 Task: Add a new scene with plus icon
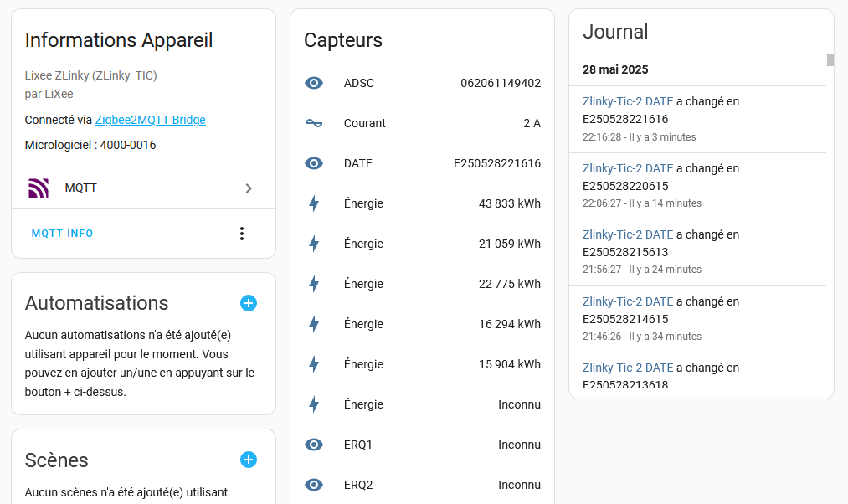(x=249, y=460)
